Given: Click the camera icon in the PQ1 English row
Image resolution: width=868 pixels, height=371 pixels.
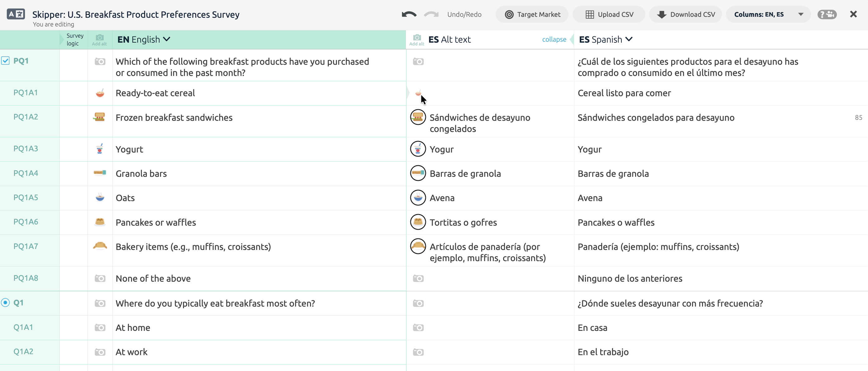Looking at the screenshot, I should tap(100, 62).
